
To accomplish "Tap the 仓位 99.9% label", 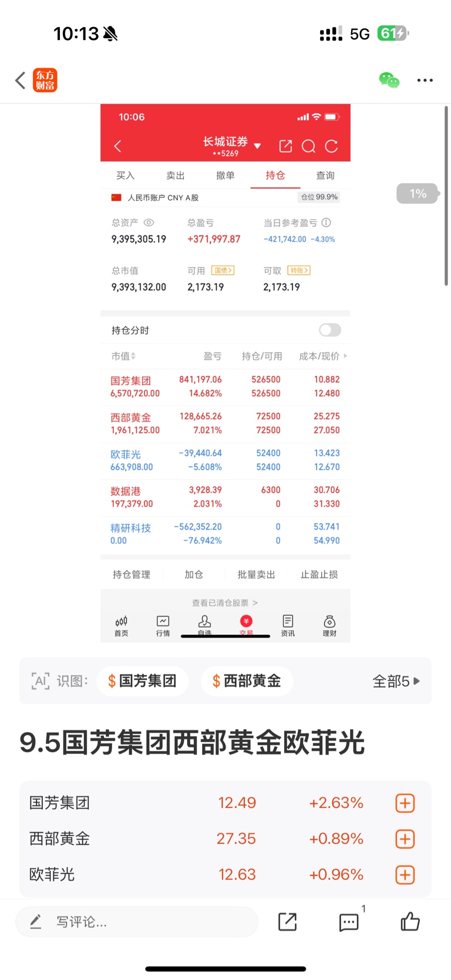I will coord(319,197).
